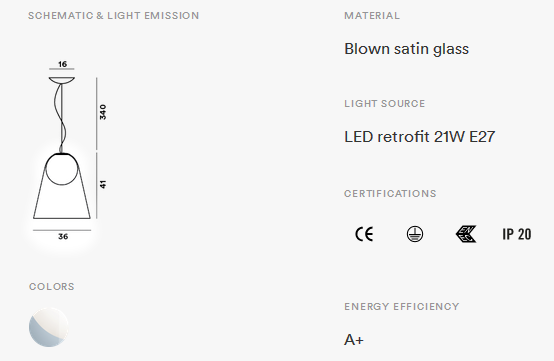Click the glass sphere inside the lamp diagram
The width and height of the screenshot is (554, 361).
(62, 170)
